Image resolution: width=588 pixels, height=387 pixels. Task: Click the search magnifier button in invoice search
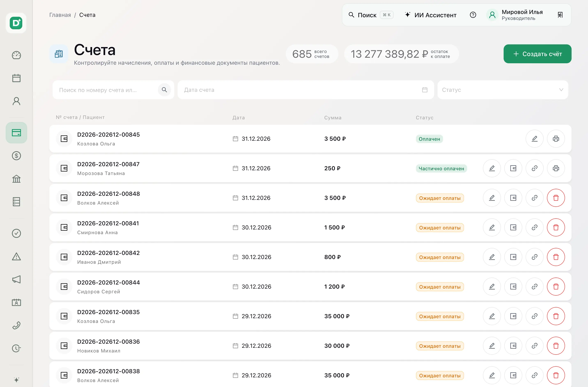tap(164, 90)
